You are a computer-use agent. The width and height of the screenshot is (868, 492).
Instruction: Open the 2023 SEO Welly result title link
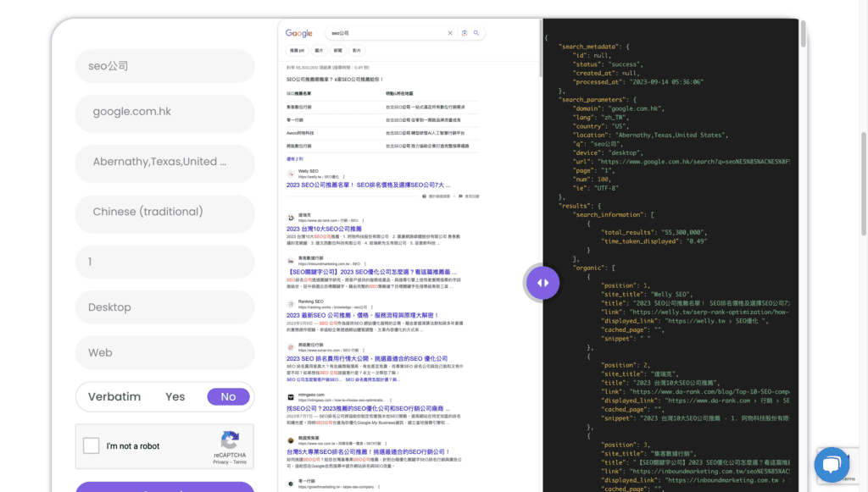[x=369, y=185]
